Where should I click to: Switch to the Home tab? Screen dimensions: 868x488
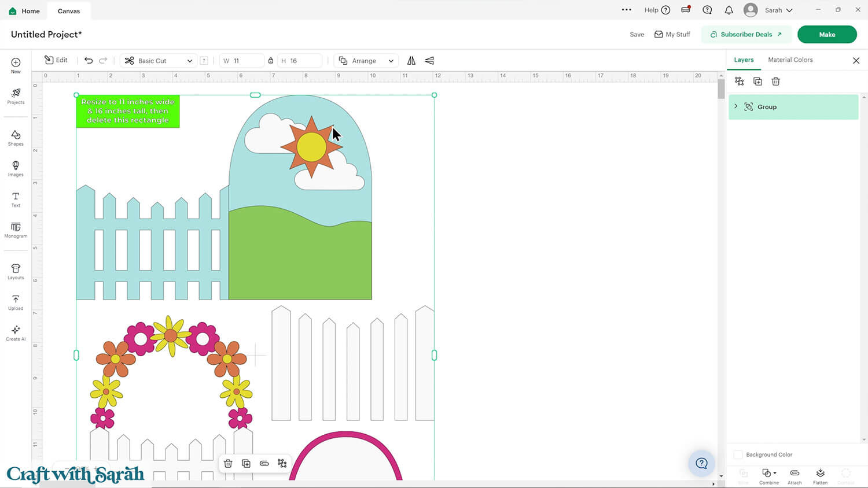[x=24, y=11]
